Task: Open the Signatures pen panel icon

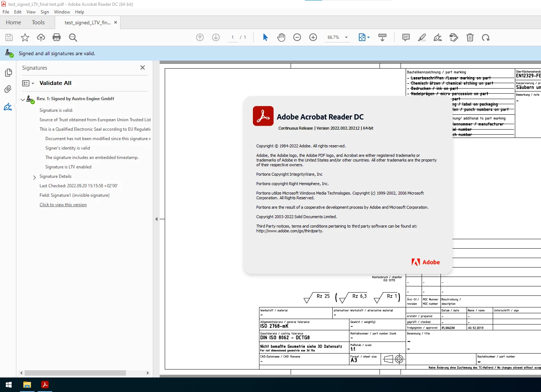Action: pos(8,107)
